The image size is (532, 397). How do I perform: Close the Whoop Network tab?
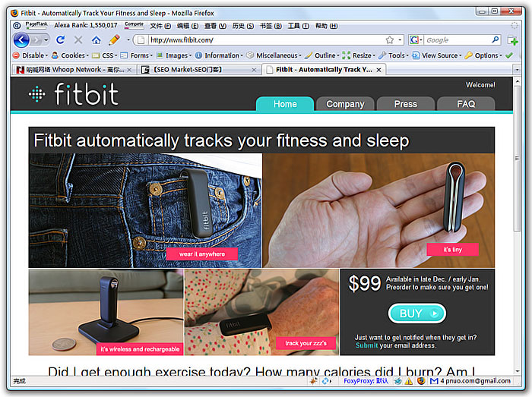point(129,70)
